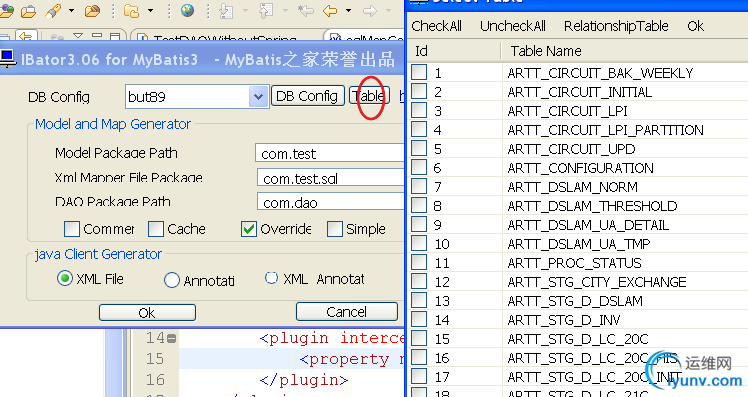Check the box for ARTT_CIRCUIT_INITIAL

coord(419,91)
